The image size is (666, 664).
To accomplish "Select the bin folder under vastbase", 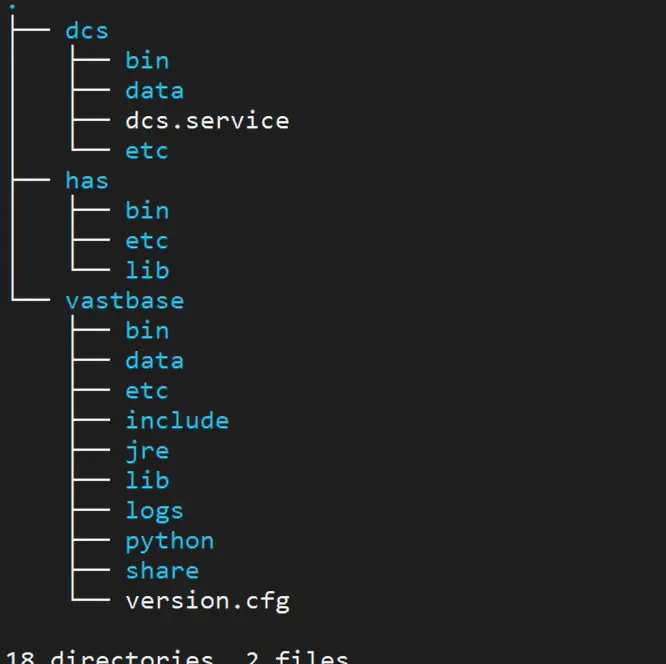I will (x=147, y=330).
